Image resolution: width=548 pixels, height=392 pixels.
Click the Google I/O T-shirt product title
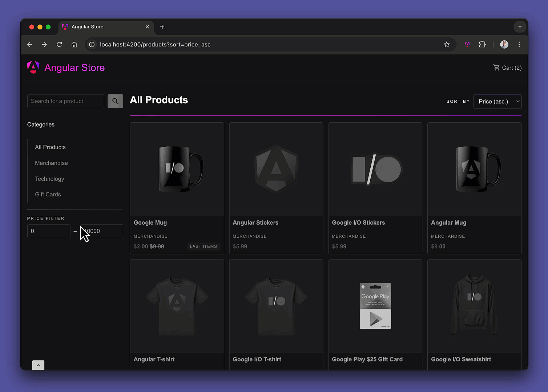[257, 359]
